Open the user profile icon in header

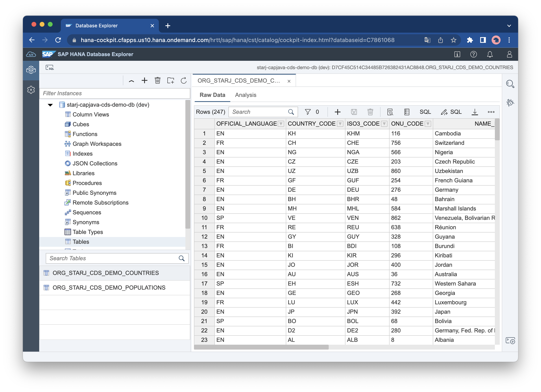pos(509,54)
